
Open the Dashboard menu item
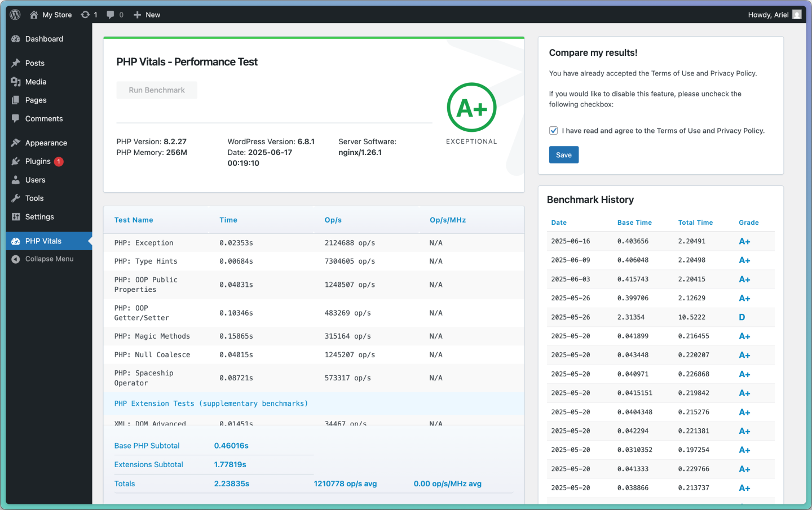pyautogui.click(x=44, y=39)
